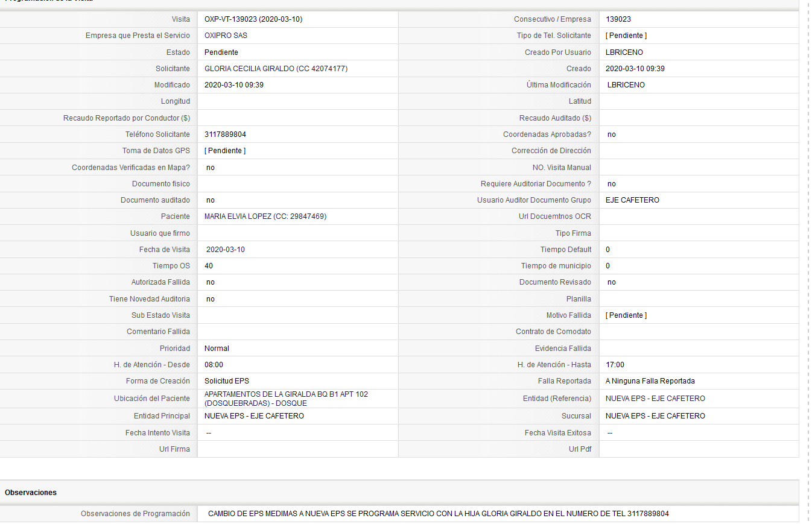Select the Sub Estado Visita label
The image size is (812, 524).
(160, 315)
